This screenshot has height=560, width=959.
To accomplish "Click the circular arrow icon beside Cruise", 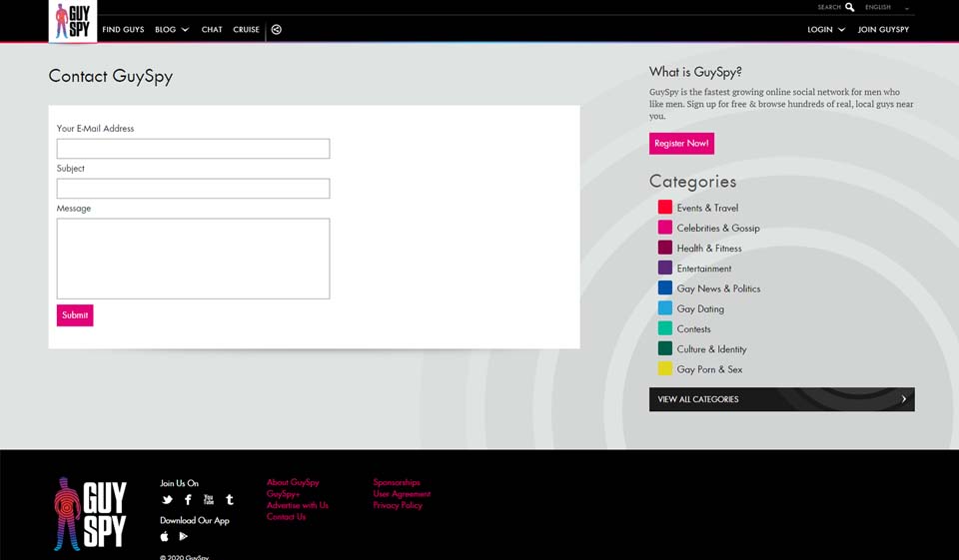I will (277, 30).
